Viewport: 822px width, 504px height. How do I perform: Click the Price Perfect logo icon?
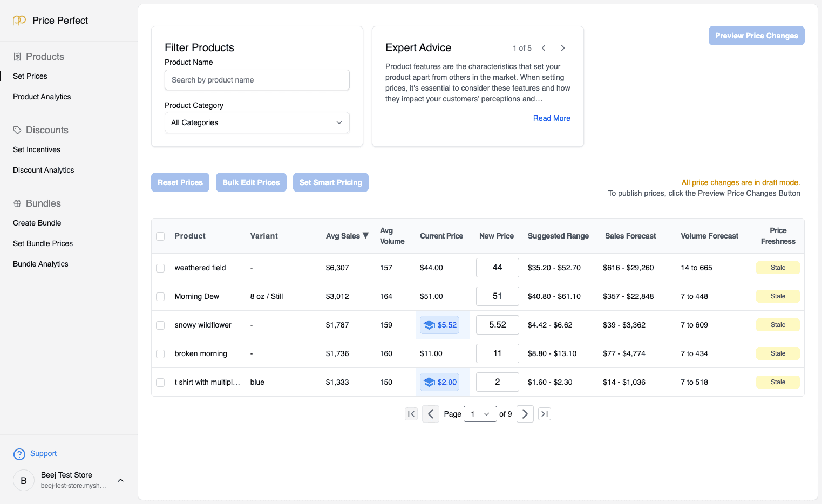(x=19, y=20)
